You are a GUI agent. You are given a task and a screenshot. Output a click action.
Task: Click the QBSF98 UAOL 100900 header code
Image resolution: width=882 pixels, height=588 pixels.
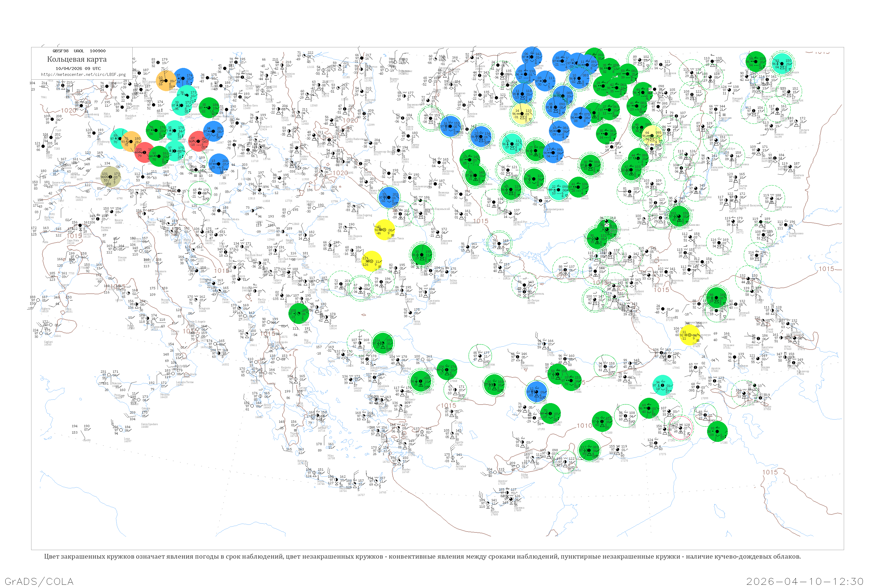click(x=79, y=51)
